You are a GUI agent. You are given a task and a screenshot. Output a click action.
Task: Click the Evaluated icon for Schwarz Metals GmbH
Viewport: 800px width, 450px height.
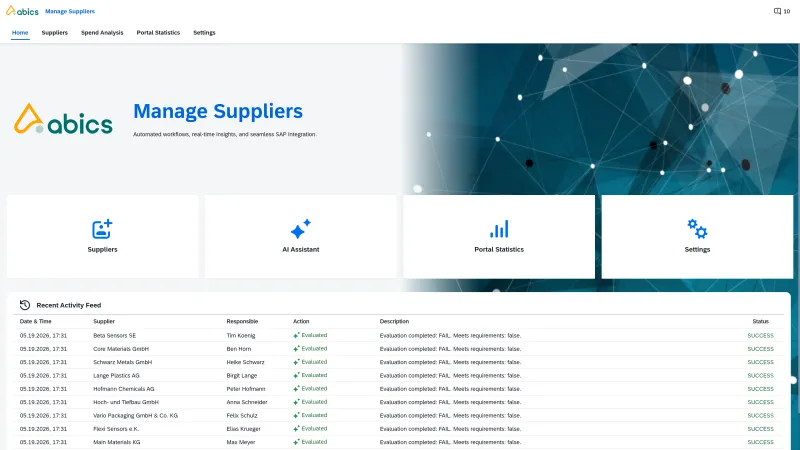click(296, 362)
